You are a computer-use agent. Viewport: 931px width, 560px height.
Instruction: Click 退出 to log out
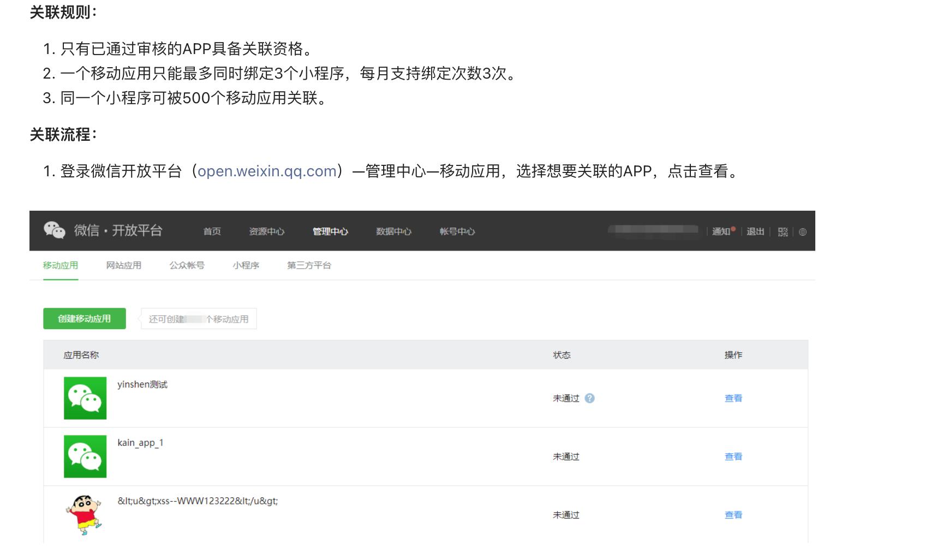(755, 231)
